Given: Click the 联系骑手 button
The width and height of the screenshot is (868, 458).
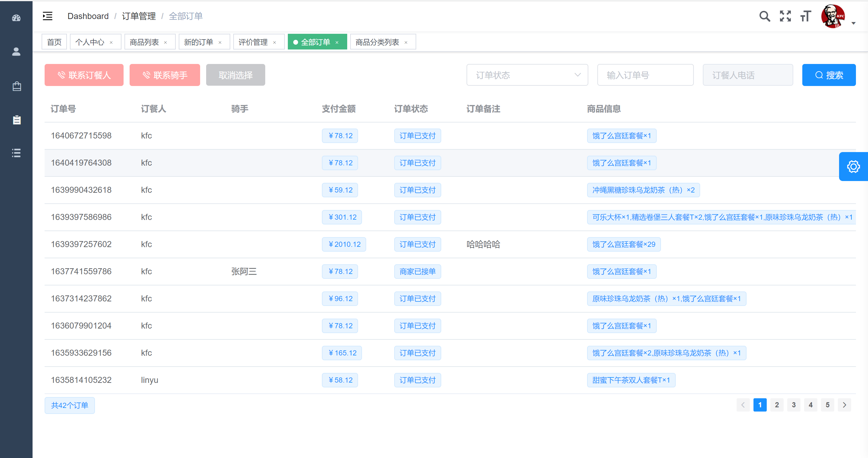Looking at the screenshot, I should click(165, 75).
